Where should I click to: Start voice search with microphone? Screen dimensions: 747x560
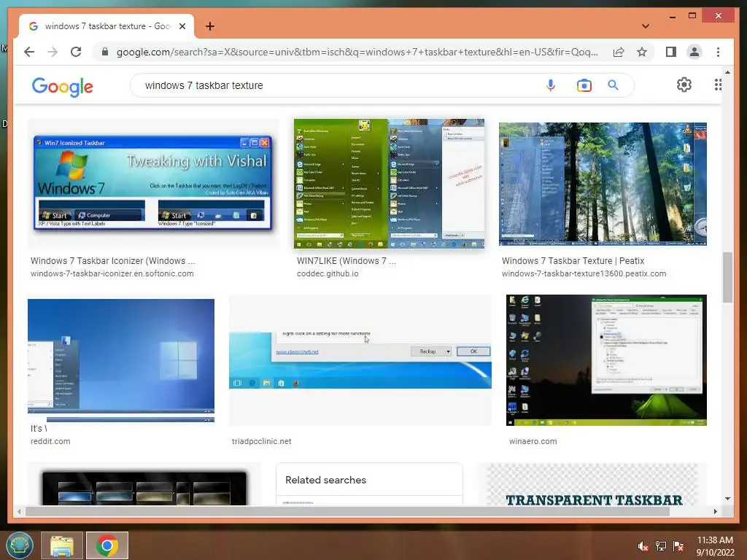point(550,85)
